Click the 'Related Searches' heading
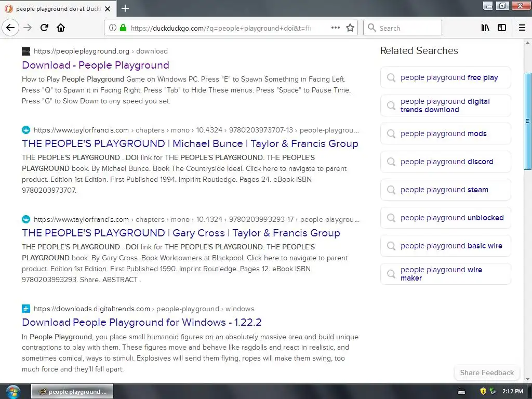This screenshot has width=532, height=399. pyautogui.click(x=419, y=50)
